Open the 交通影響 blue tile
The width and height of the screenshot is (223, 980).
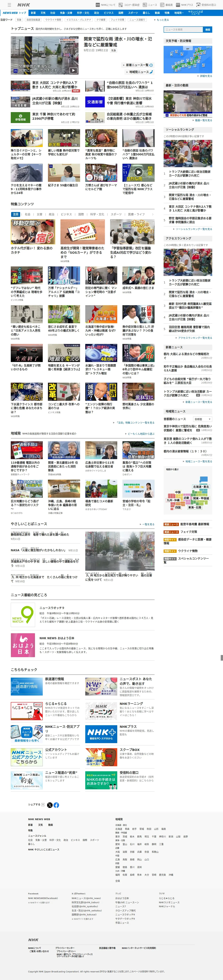coord(95,102)
